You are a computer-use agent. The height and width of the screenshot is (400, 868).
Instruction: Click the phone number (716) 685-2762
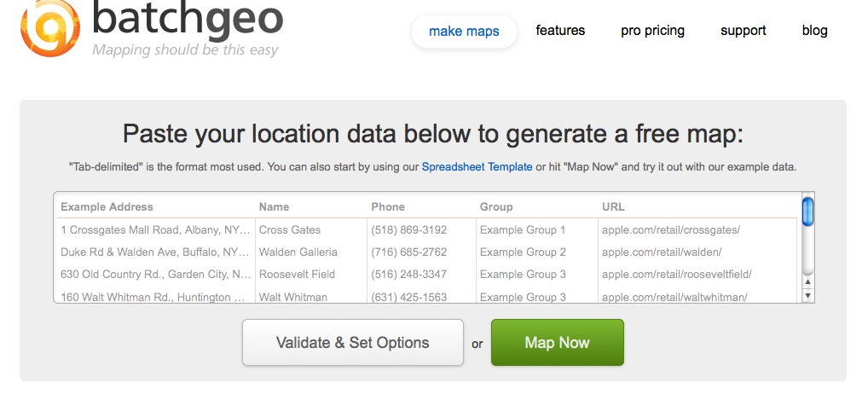408,252
